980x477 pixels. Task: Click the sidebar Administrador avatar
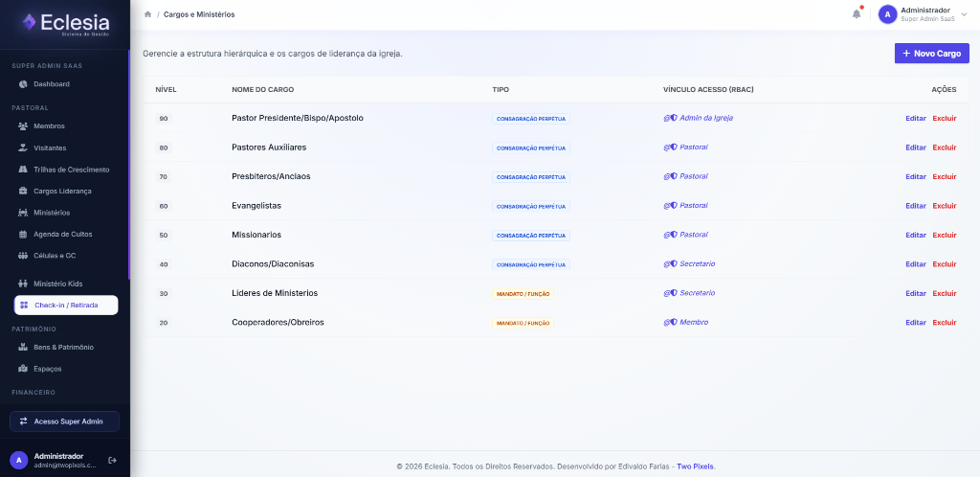pyautogui.click(x=19, y=460)
